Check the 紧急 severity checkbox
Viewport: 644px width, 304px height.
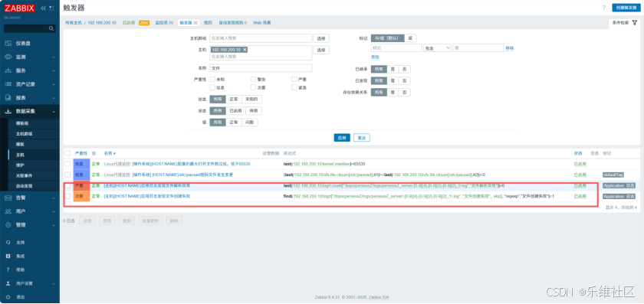pyautogui.click(x=294, y=87)
